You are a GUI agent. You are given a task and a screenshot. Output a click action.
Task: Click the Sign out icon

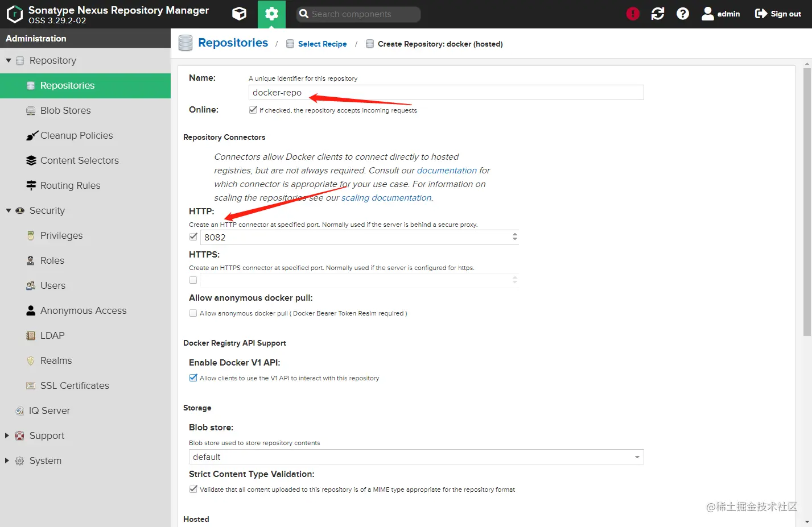click(761, 14)
